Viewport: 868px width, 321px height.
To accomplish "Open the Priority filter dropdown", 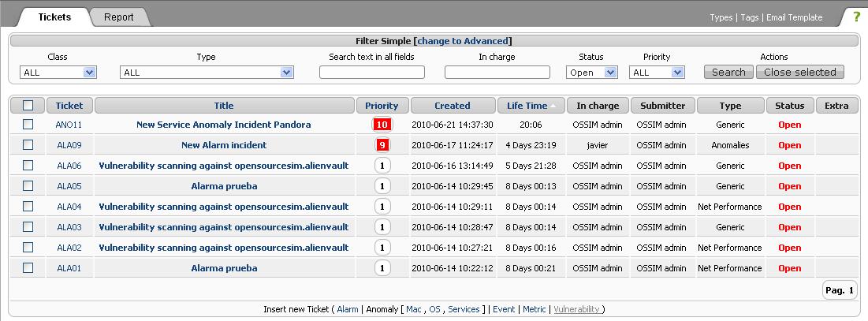I will [657, 73].
